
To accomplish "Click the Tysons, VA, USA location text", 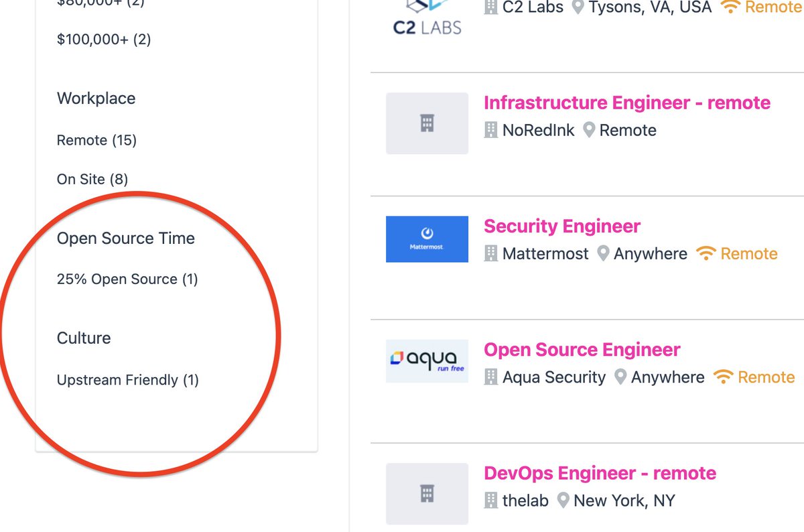I will coord(650,7).
